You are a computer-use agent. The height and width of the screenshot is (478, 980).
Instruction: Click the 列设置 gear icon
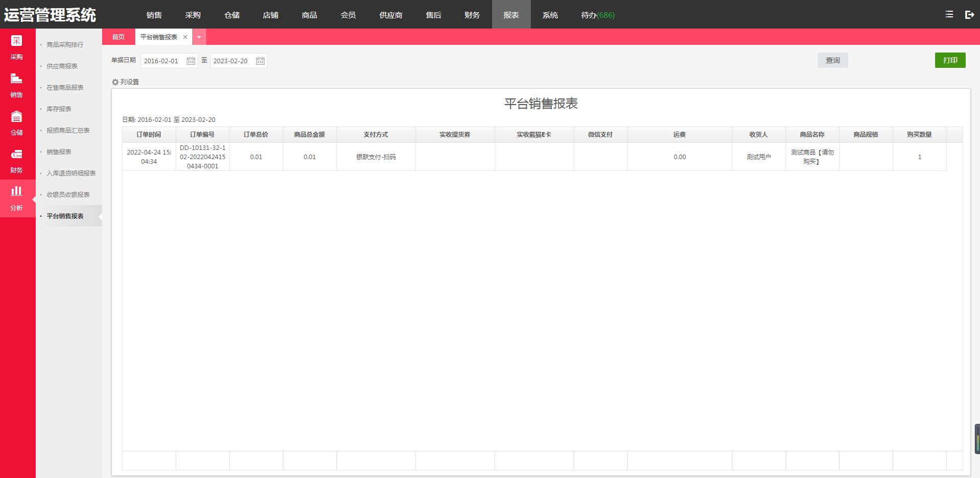coord(115,82)
